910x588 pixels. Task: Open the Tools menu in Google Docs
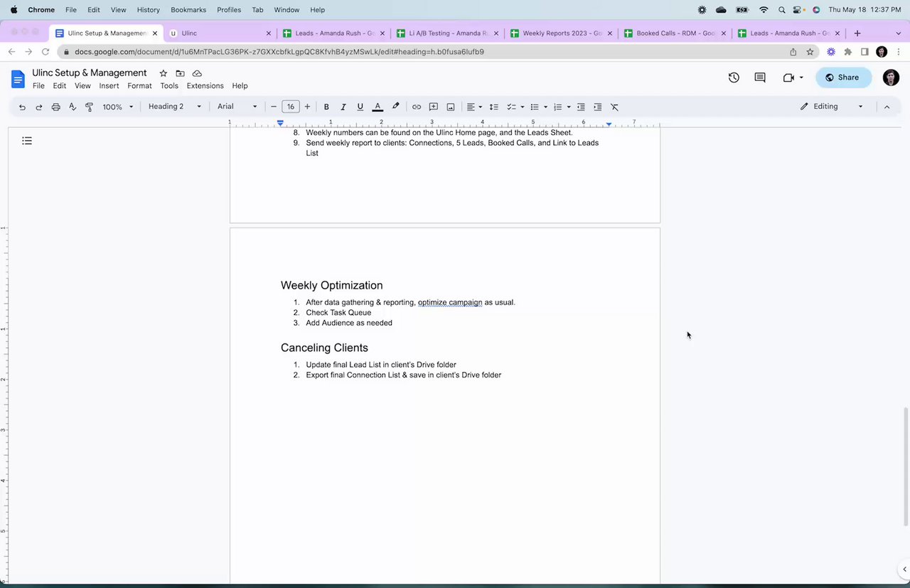click(169, 86)
